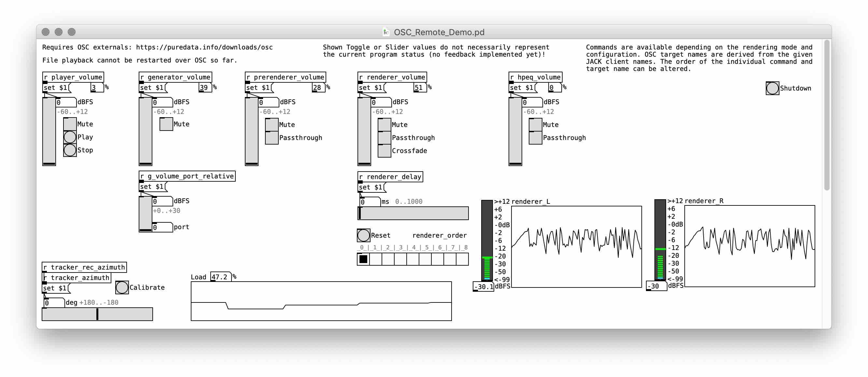
Task: Click the OSC_Remote_Demo.pd title file icon
Action: (386, 32)
